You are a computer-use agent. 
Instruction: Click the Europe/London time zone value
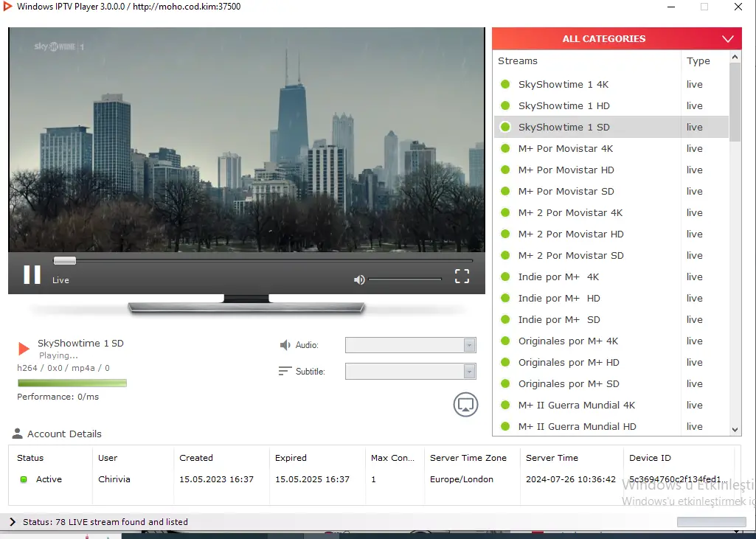coord(462,479)
